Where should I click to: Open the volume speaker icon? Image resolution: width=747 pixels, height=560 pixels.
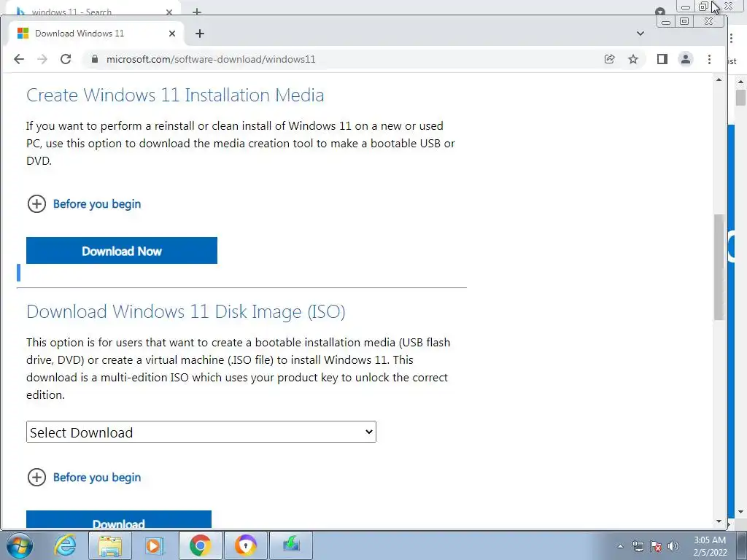tap(673, 546)
